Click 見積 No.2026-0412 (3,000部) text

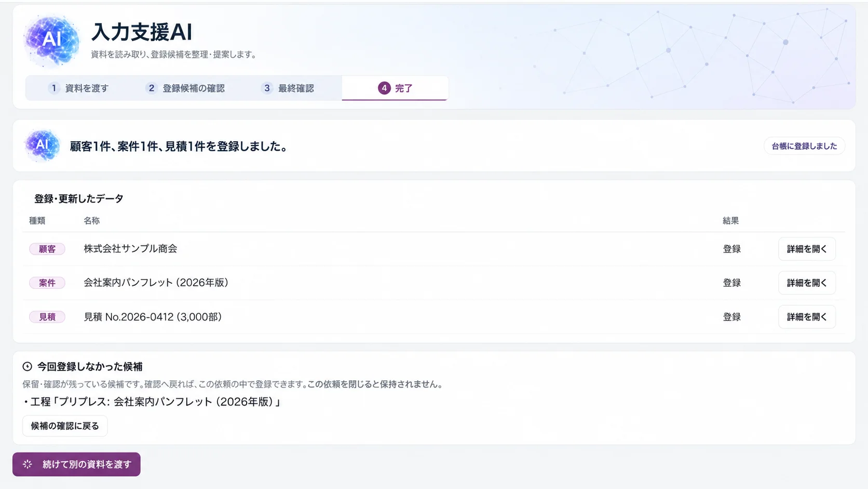coord(153,316)
